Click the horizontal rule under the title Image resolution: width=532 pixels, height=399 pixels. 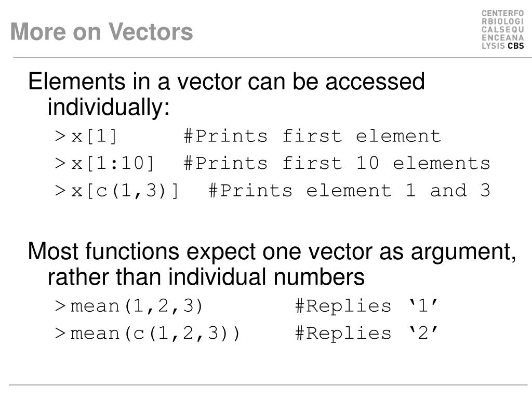[x=272, y=58]
